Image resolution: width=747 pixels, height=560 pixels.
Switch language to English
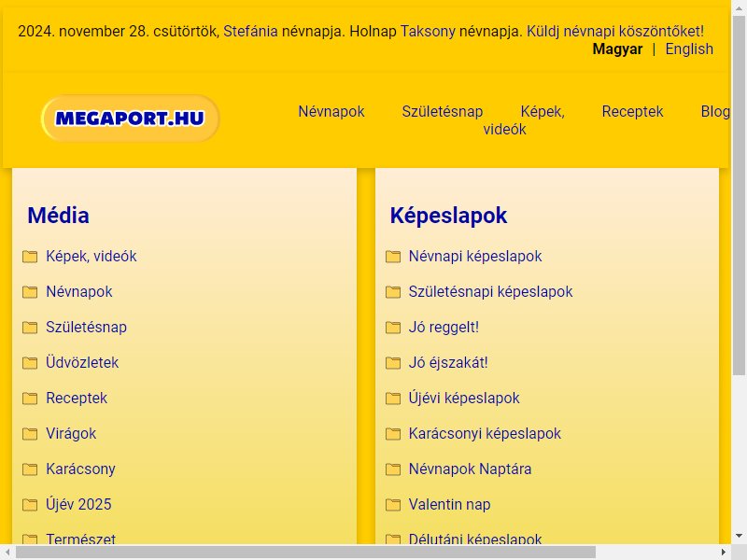coord(689,49)
